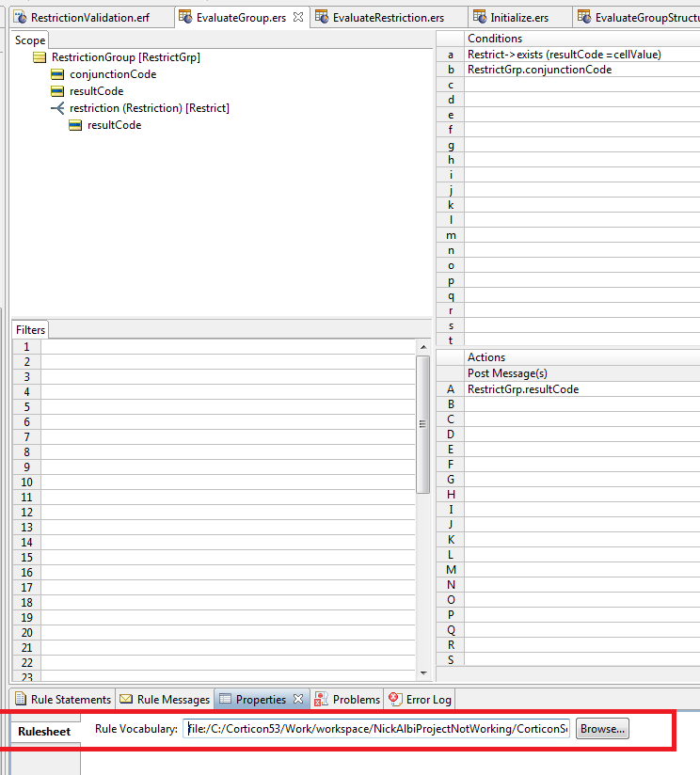The image size is (700, 775).
Task: Click the conjunctionCode attribute icon
Action: pyautogui.click(x=57, y=74)
